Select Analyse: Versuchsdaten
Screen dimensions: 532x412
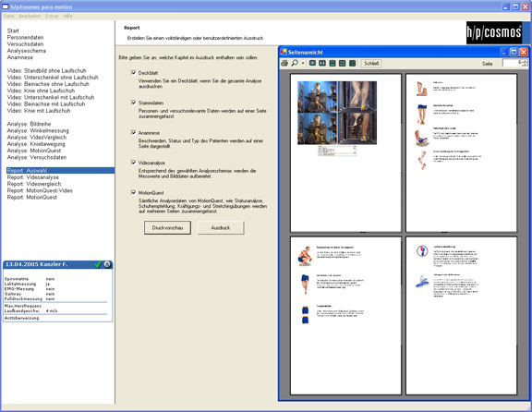37,157
